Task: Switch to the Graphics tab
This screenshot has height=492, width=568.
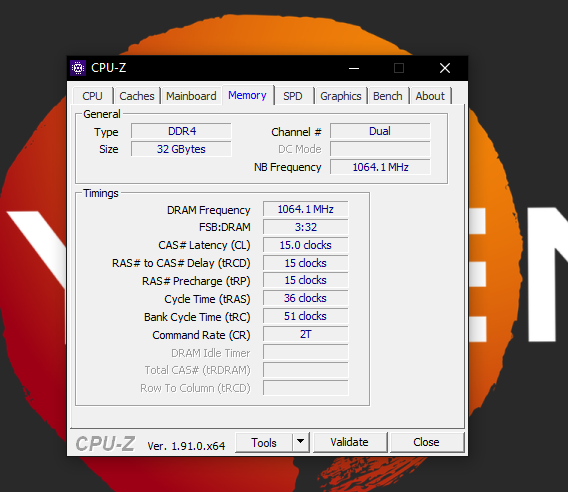Action: tap(341, 96)
